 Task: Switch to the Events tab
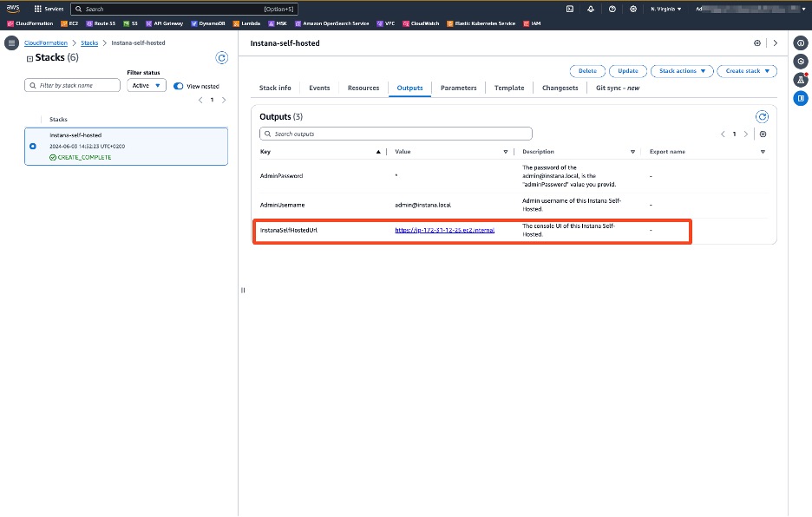[319, 88]
